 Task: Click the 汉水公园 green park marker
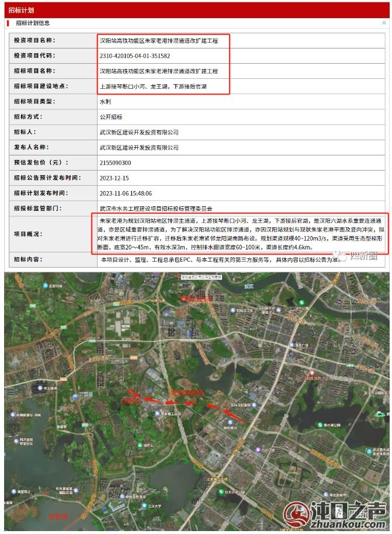(x=301, y=303)
